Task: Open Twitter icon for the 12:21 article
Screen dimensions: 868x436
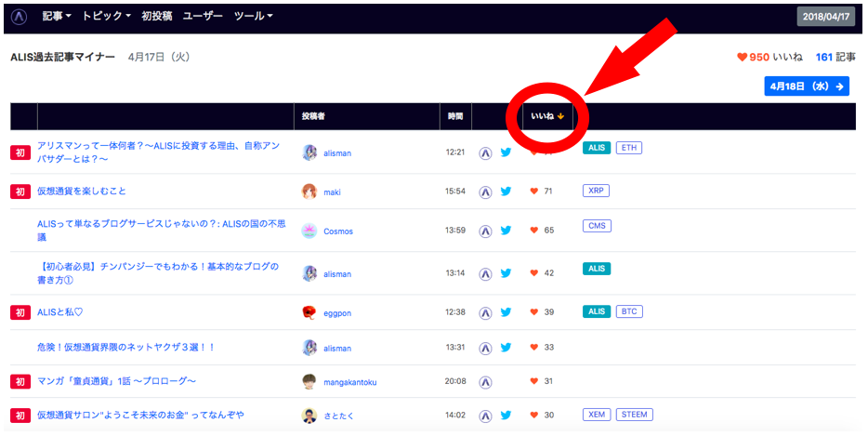Action: pos(506,152)
